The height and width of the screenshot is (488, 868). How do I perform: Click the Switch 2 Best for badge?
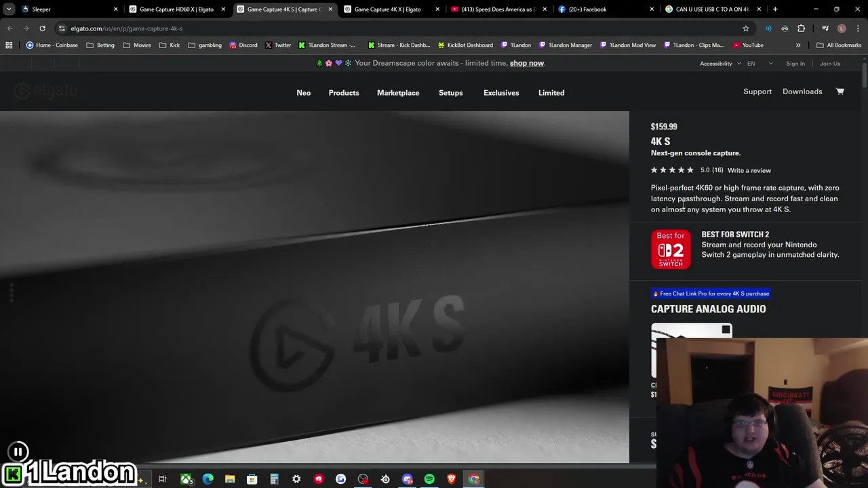coord(671,249)
